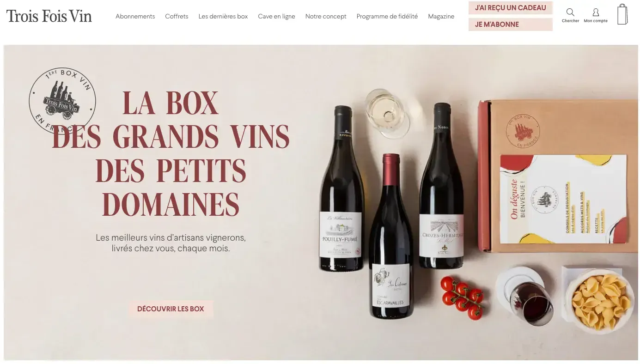
Task: Open Mon compte via the user icon
Action: click(x=596, y=12)
